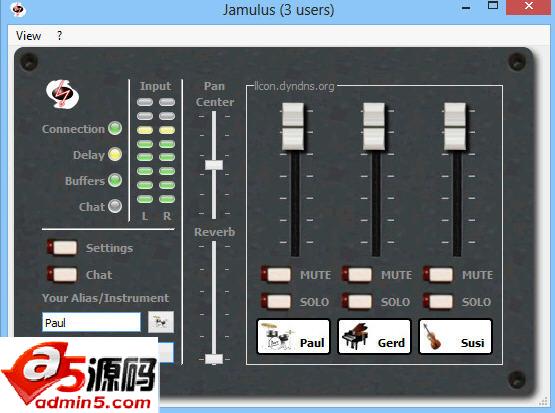The image size is (555, 413).
Task: Click Susi's violin icon
Action: 432,337
